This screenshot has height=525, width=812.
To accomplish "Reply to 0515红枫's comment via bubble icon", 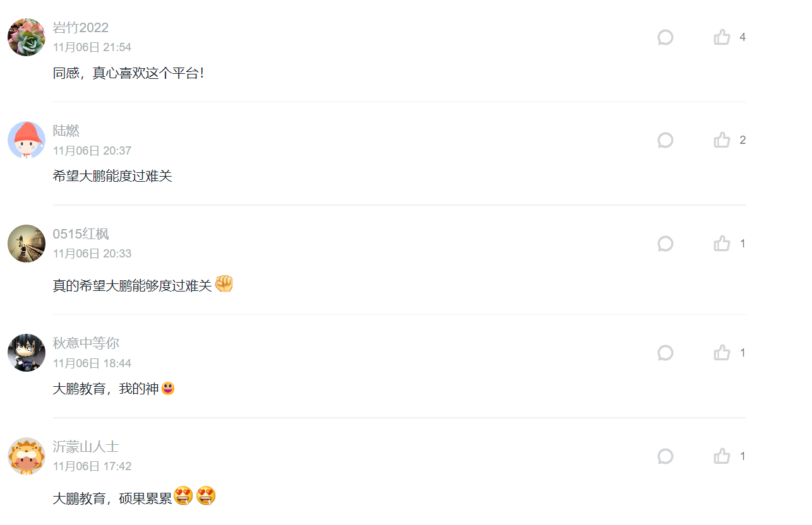I will tap(666, 244).
